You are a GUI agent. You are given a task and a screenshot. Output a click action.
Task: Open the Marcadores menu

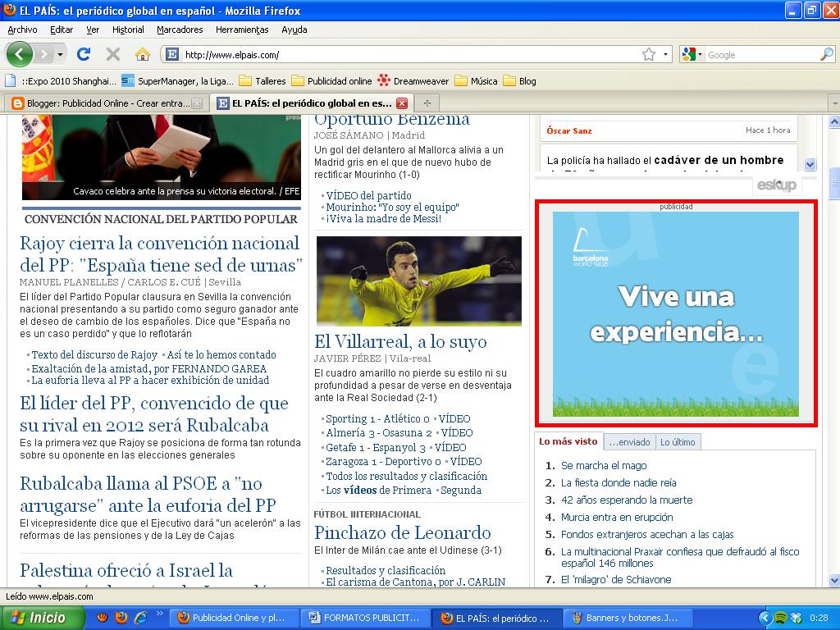tap(180, 30)
